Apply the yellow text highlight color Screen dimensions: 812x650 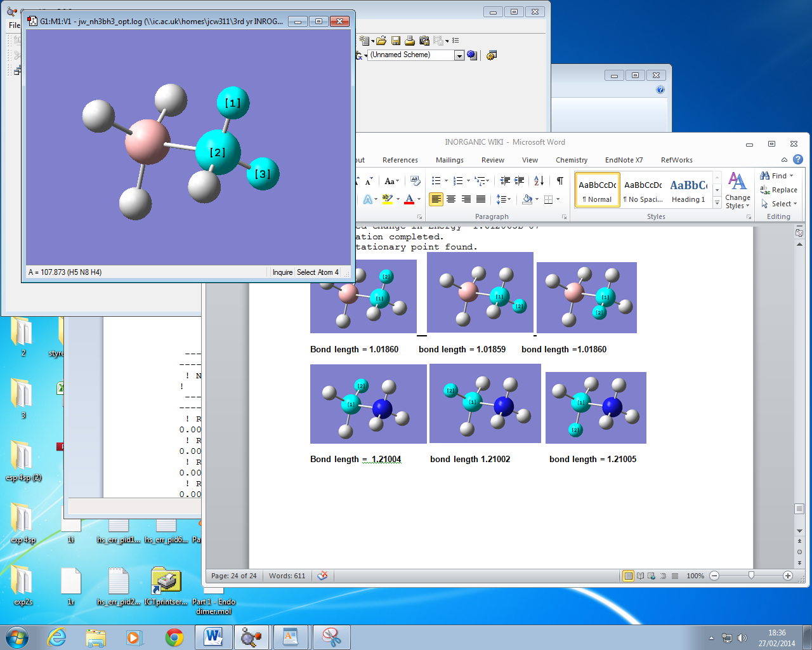[x=388, y=199]
